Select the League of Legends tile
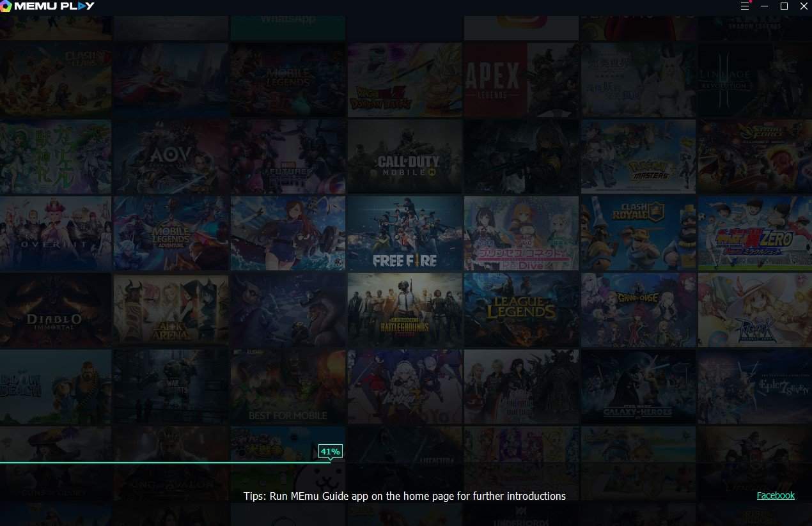The width and height of the screenshot is (812, 526). [521, 310]
